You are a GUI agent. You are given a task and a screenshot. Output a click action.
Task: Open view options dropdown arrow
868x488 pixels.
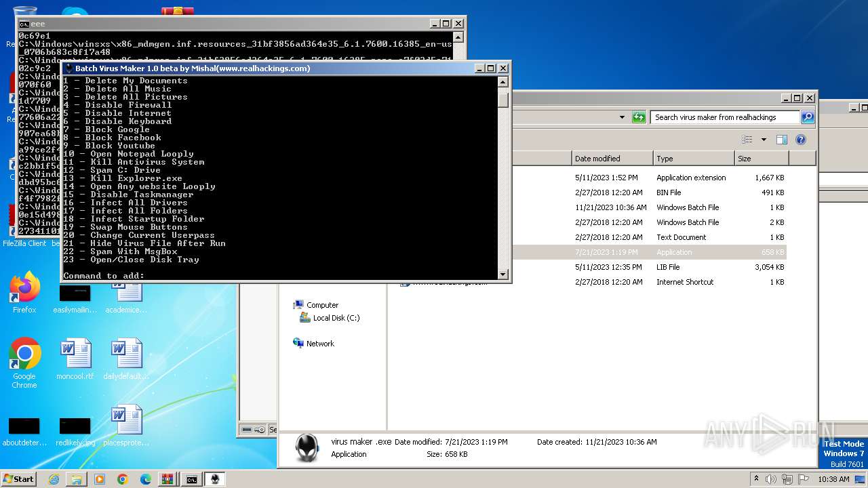click(x=764, y=140)
